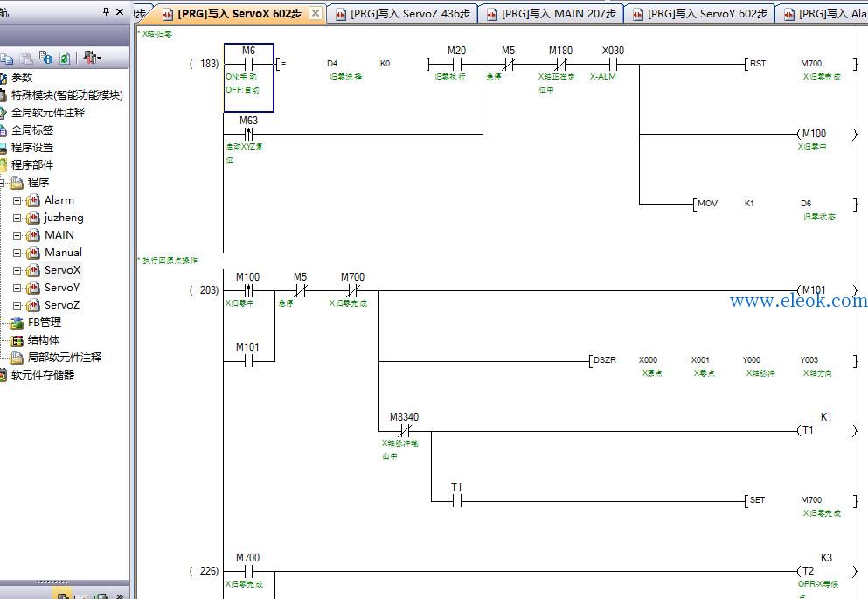Image resolution: width=868 pixels, height=599 pixels.
Task: Click the greyed paste icon in navigation toolbar
Action: (x=26, y=58)
